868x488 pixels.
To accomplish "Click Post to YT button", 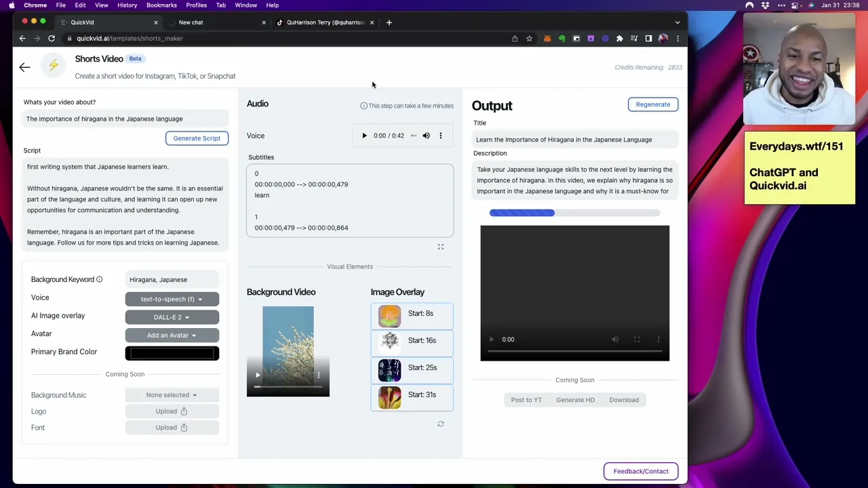I will tap(526, 400).
